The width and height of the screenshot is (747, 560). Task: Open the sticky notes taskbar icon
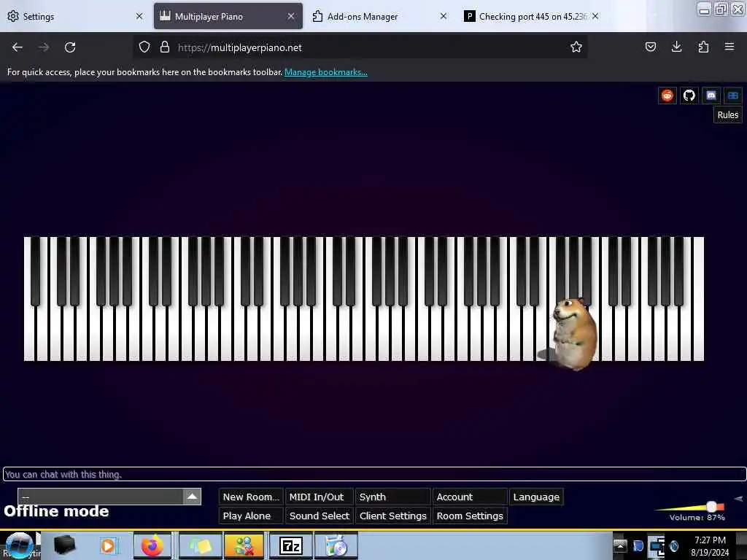pos(200,545)
